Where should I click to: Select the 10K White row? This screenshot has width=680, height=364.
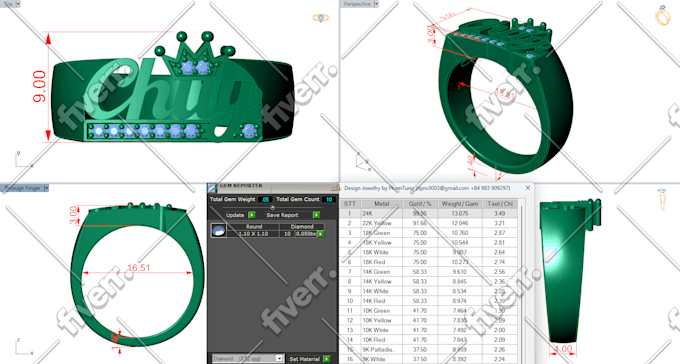(429, 330)
